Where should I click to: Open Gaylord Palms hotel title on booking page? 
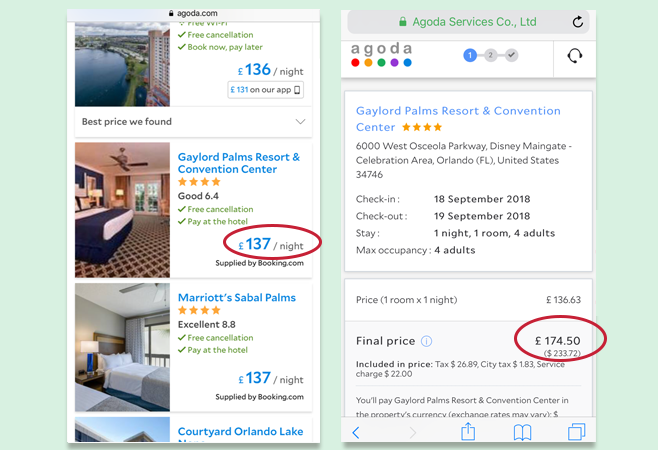[458, 119]
